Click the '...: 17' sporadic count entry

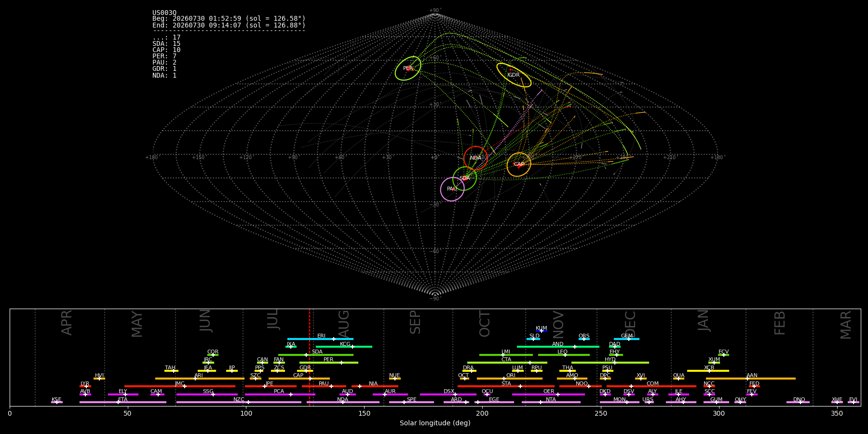tap(166, 38)
